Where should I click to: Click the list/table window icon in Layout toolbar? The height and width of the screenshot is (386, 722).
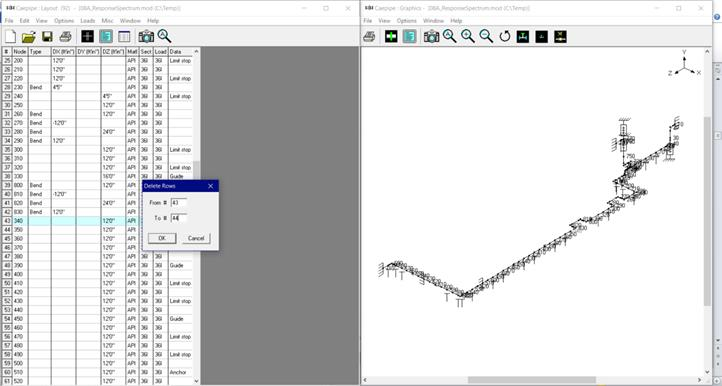click(x=124, y=36)
